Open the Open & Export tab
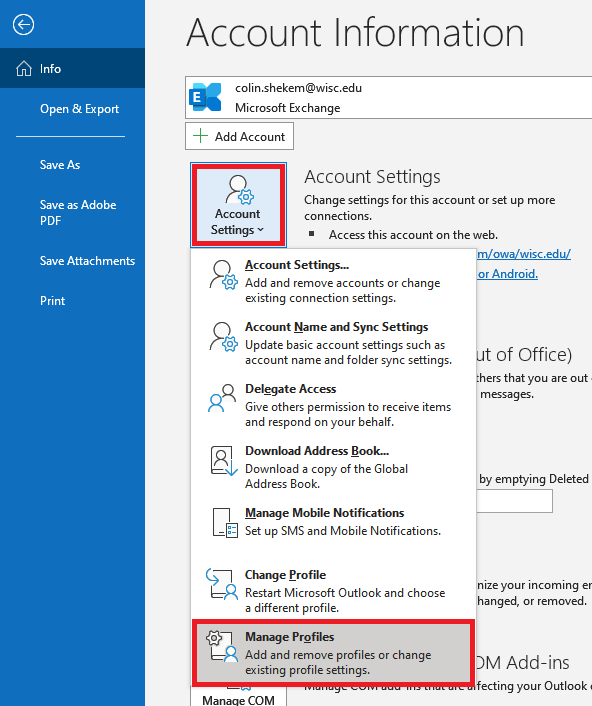 coord(79,109)
